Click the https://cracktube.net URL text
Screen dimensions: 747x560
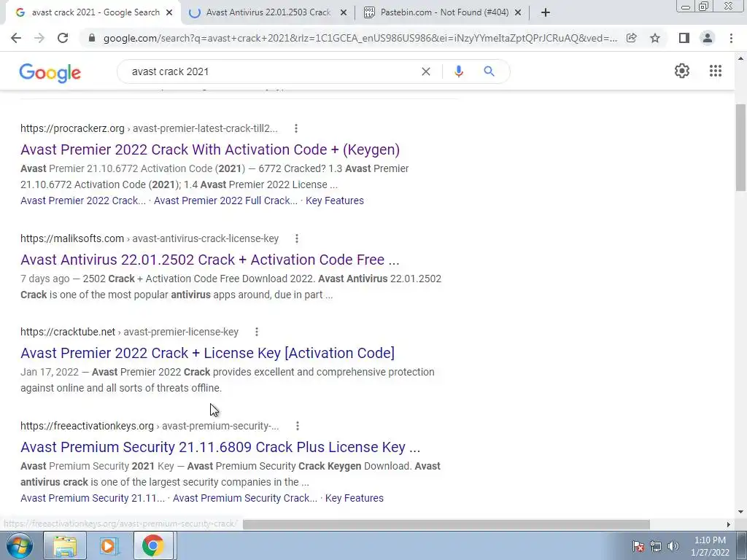pyautogui.click(x=68, y=332)
